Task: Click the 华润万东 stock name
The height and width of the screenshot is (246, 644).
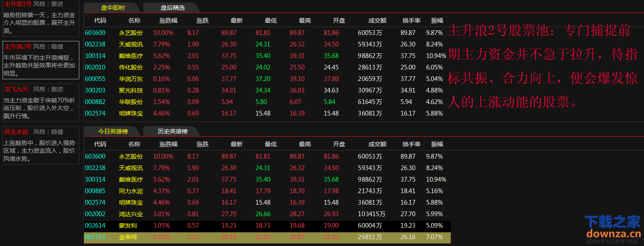Action: [x=131, y=79]
